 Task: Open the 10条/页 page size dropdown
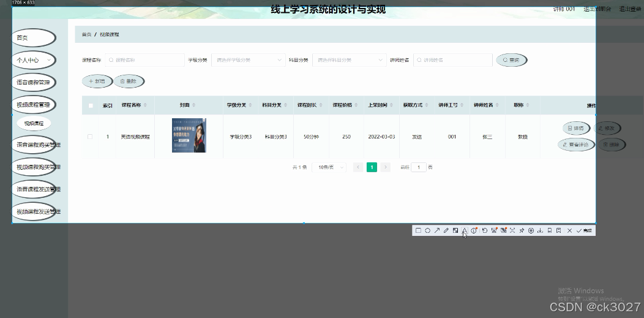tap(329, 167)
